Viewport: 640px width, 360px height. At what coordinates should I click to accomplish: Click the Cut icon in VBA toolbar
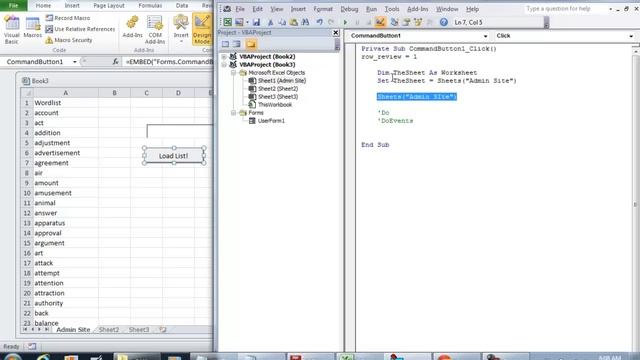click(x=270, y=22)
